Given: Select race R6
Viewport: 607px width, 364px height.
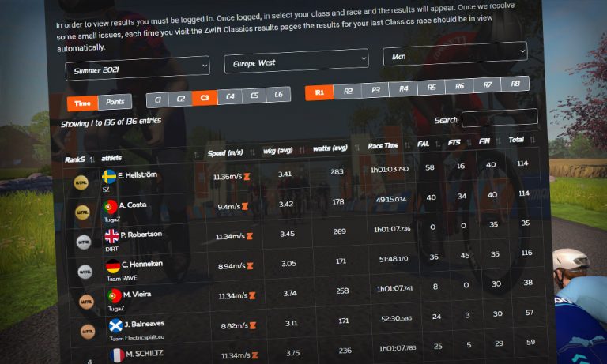Looking at the screenshot, I should click(459, 86).
